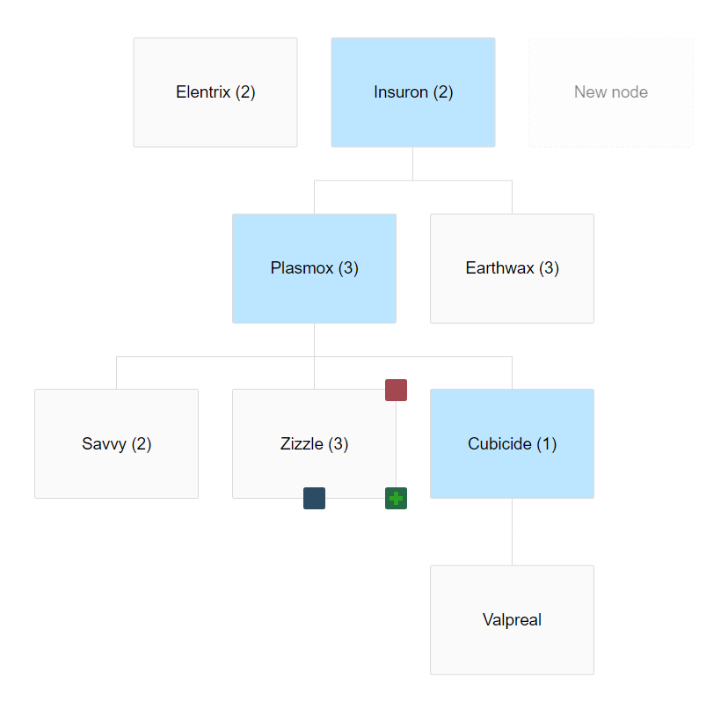Click the dashed New node placeholder
The image size is (728, 709).
tap(611, 92)
